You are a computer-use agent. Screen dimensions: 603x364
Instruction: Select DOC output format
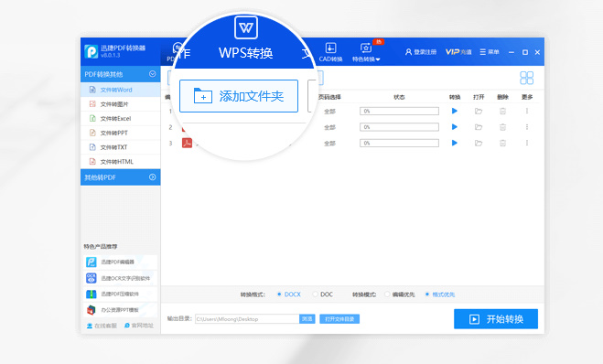click(322, 294)
